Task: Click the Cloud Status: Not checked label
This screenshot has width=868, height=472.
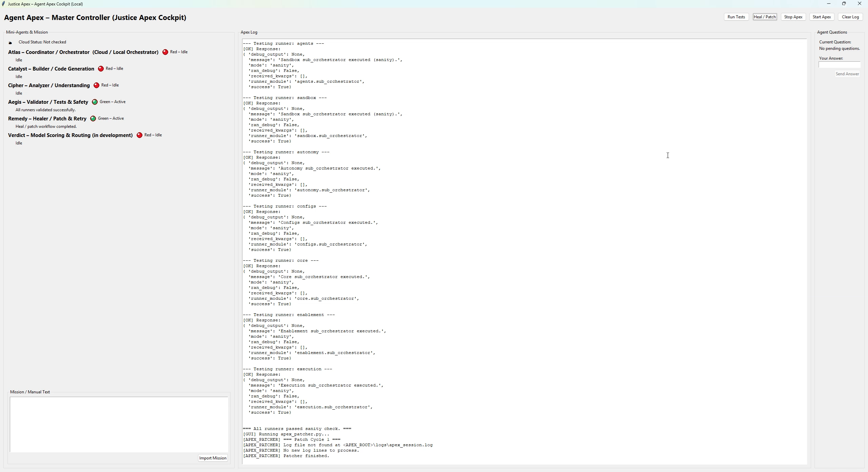Action: [43, 42]
